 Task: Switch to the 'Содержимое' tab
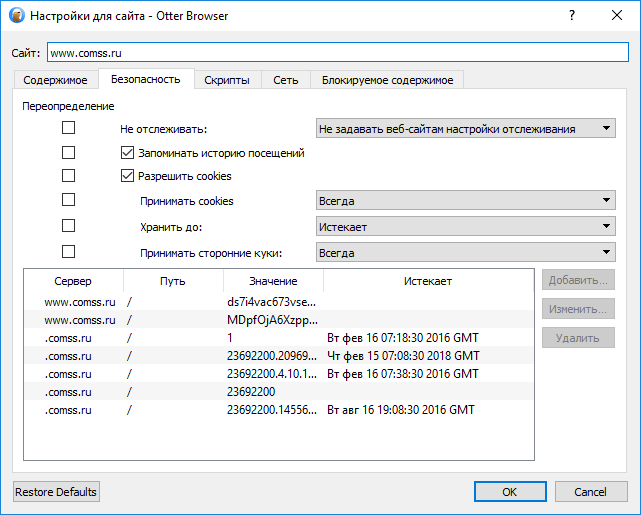pyautogui.click(x=56, y=80)
